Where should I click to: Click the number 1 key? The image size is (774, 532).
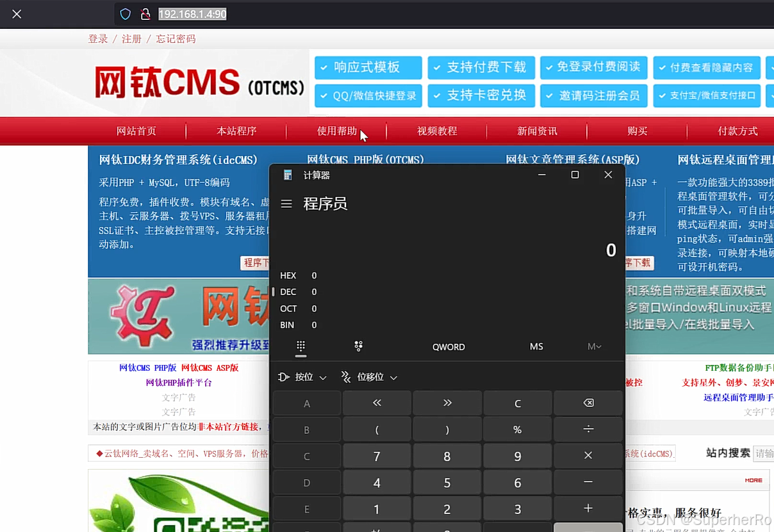377,509
